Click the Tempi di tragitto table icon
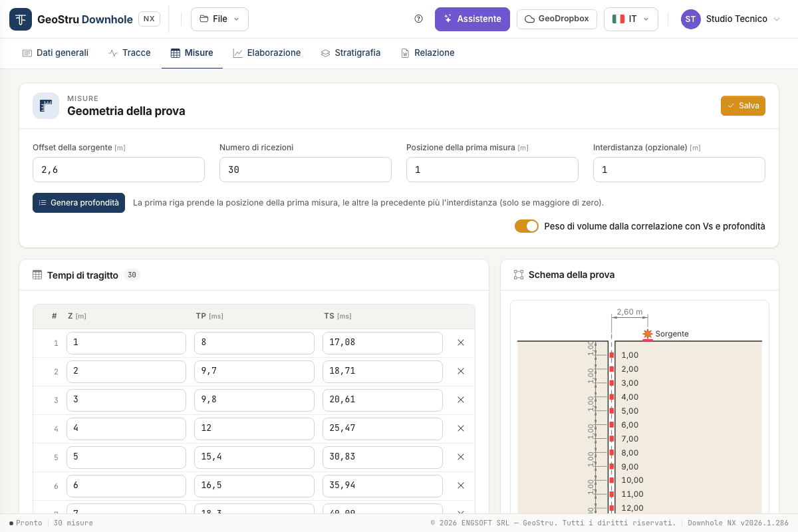This screenshot has height=532, width=798. click(37, 275)
